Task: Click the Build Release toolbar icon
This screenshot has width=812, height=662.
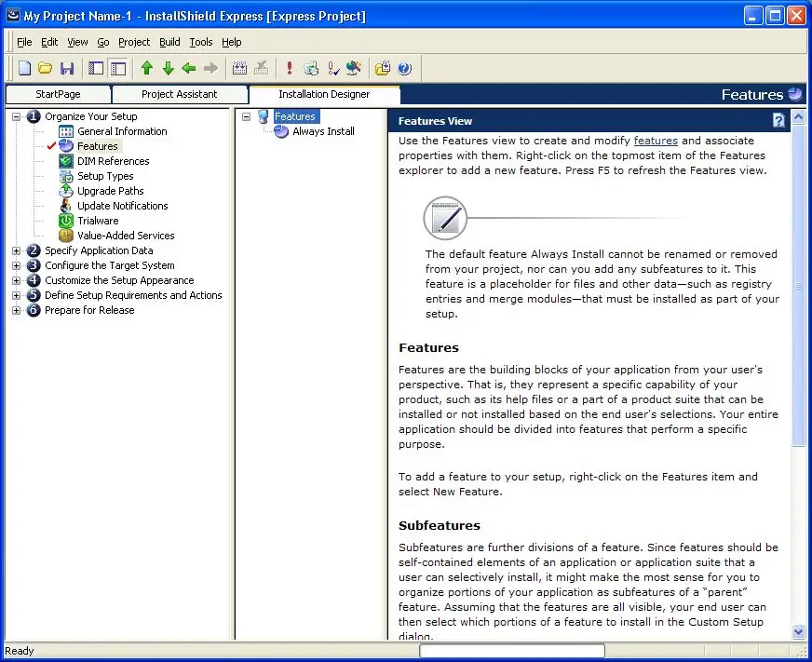Action: coord(239,68)
